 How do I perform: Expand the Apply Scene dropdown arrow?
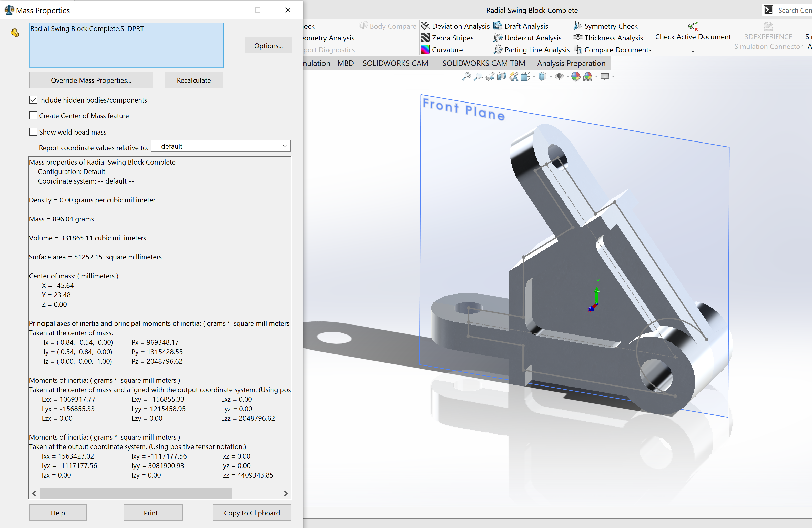[596, 77]
